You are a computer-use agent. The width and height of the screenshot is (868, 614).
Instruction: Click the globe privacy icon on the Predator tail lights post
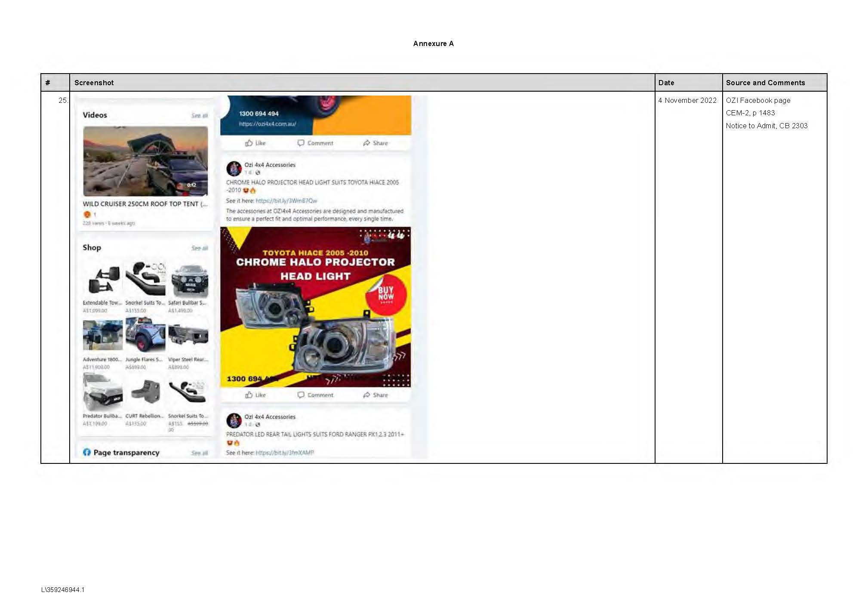[x=258, y=425]
